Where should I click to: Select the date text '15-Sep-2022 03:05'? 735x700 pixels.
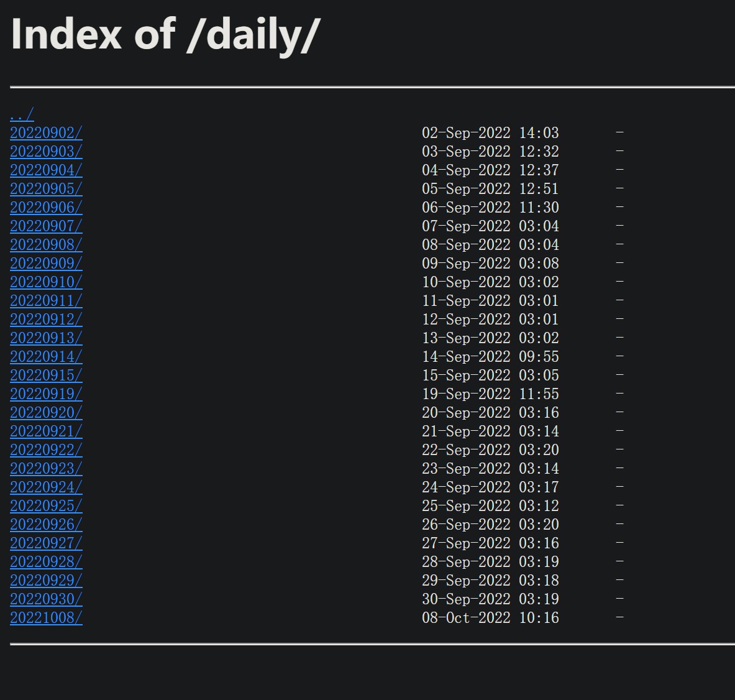tap(490, 375)
